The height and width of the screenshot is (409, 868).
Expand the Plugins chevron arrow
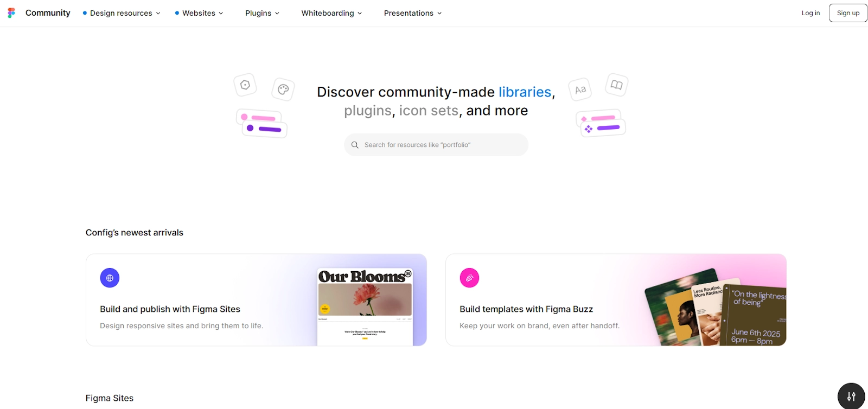(277, 14)
